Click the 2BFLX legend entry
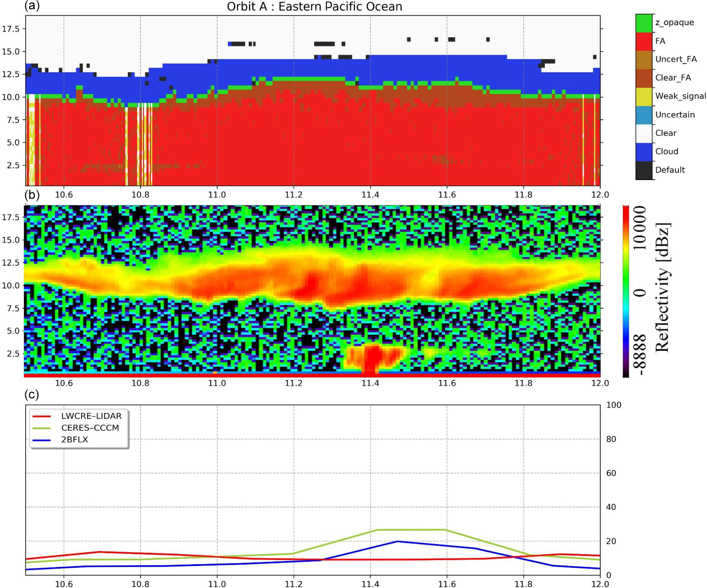Image resolution: width=707 pixels, height=588 pixels. pyautogui.click(x=75, y=440)
